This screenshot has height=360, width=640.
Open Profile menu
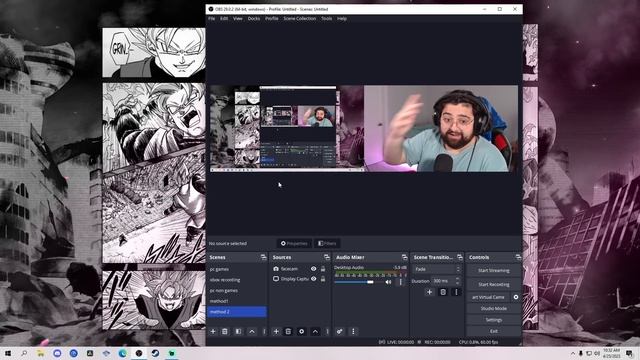(271, 19)
